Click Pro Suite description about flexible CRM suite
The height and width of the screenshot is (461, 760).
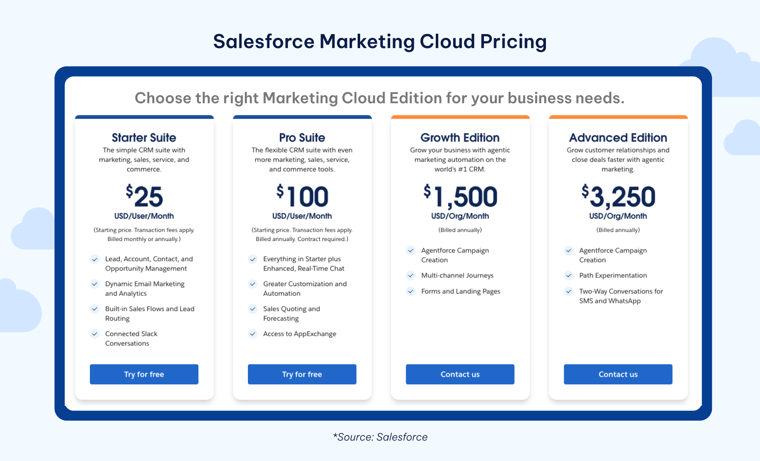point(302,159)
